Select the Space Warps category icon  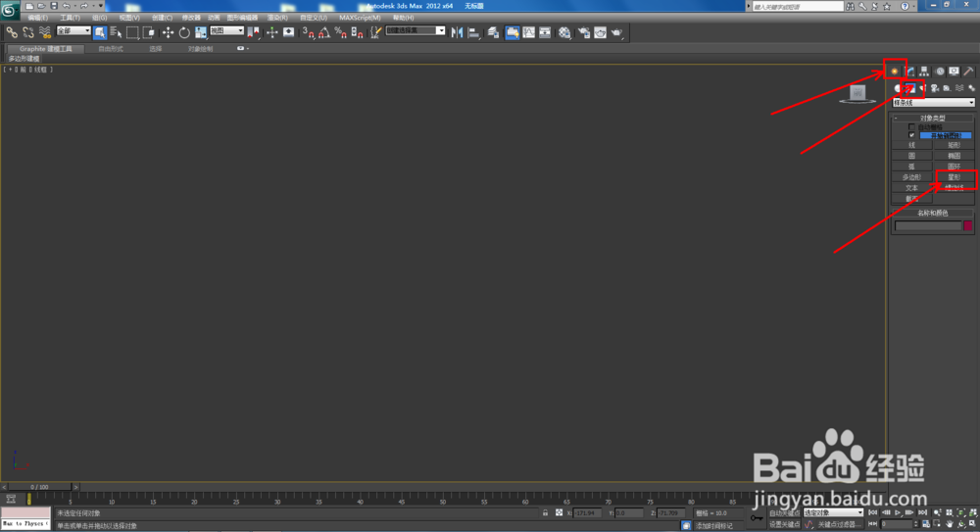959,88
